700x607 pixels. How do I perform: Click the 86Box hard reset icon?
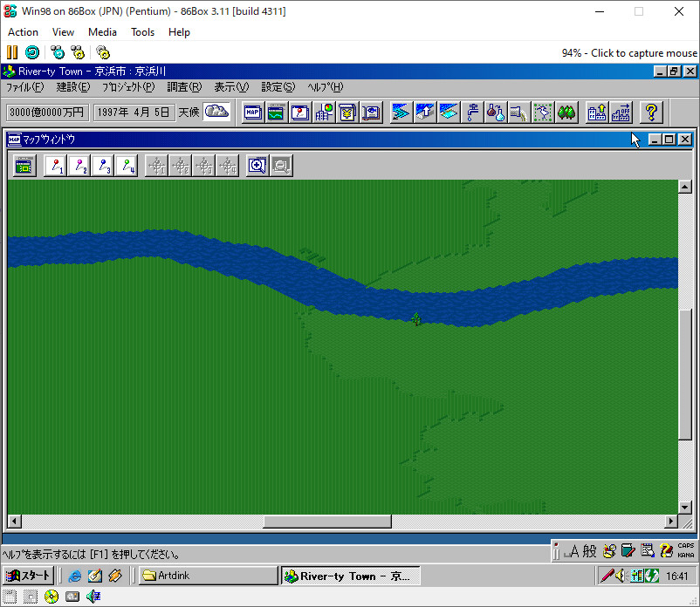click(32, 52)
